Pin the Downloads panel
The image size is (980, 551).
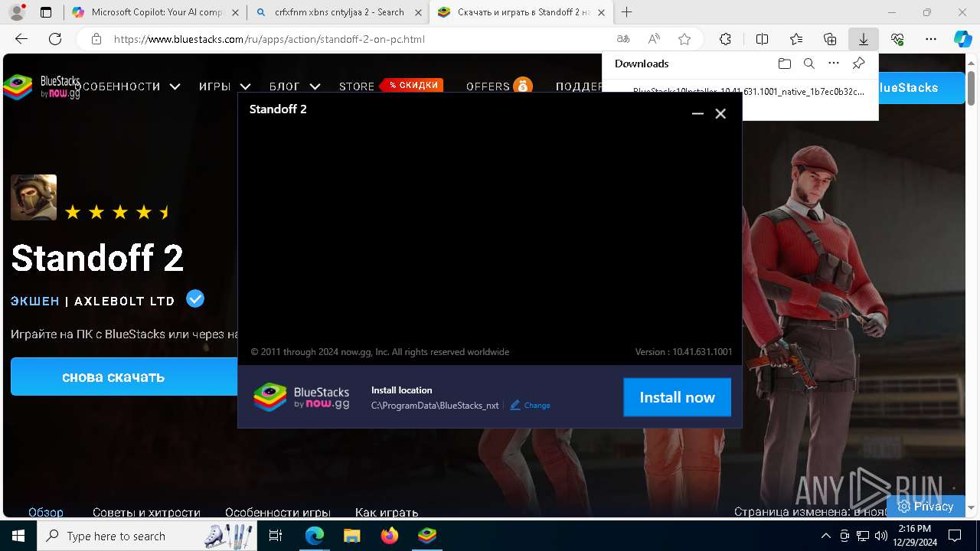(x=859, y=64)
